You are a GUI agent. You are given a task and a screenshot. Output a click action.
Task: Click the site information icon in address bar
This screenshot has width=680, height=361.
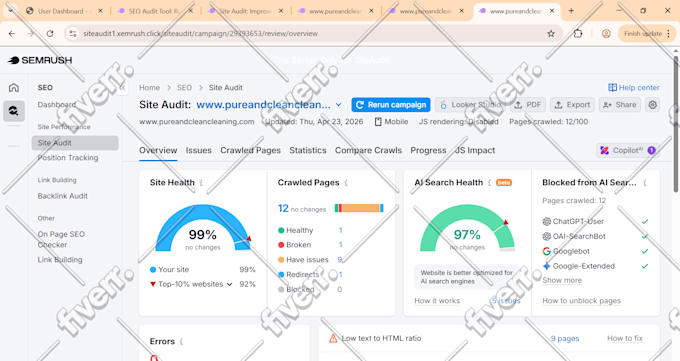tap(73, 33)
